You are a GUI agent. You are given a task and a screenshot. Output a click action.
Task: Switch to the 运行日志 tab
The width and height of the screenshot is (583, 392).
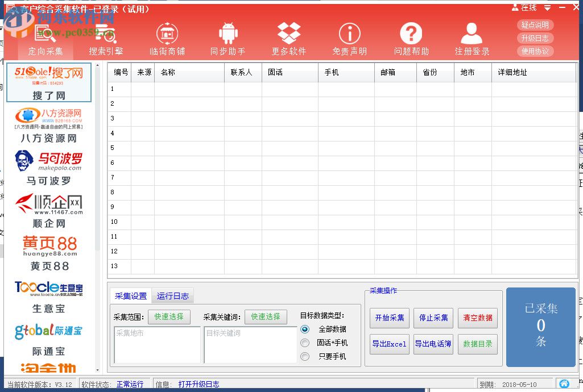172,295
